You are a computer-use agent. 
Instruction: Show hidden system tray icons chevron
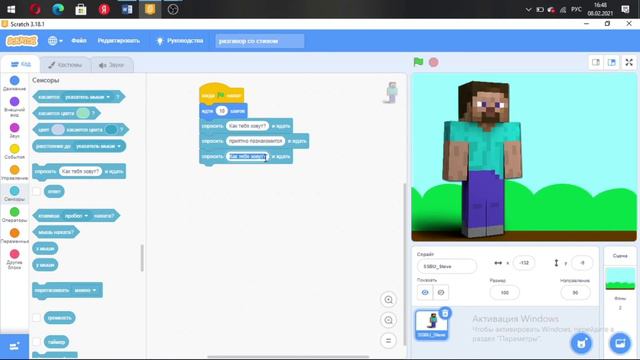coord(528,9)
